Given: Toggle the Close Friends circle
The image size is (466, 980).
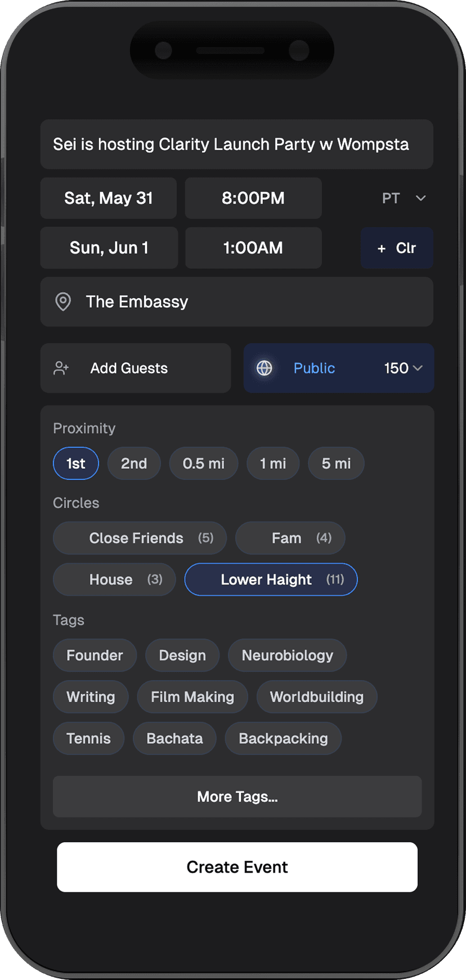Looking at the screenshot, I should pyautogui.click(x=139, y=538).
